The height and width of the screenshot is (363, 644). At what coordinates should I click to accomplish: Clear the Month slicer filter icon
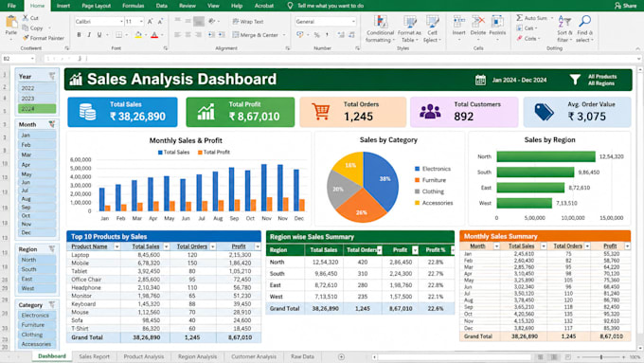[52, 124]
